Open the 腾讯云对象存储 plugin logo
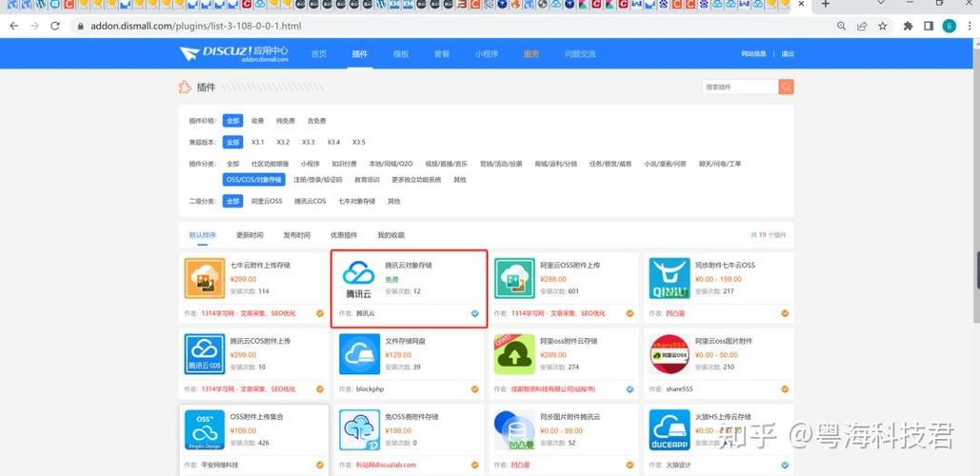Viewport: 980px width, 476px height. [359, 279]
